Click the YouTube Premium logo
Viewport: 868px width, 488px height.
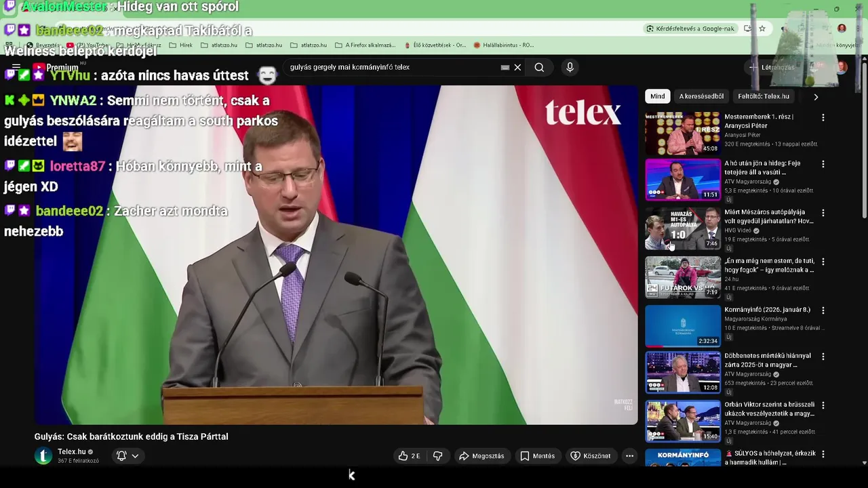coord(56,68)
